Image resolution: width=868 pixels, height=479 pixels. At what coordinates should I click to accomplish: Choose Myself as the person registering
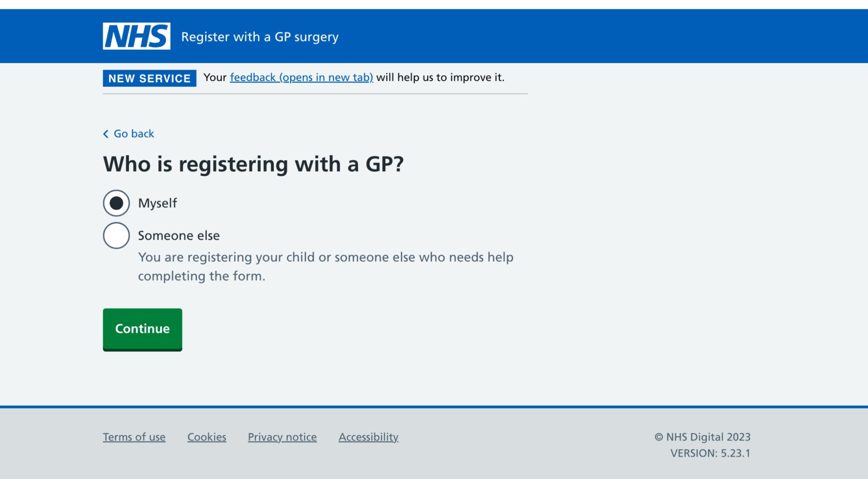click(x=116, y=203)
